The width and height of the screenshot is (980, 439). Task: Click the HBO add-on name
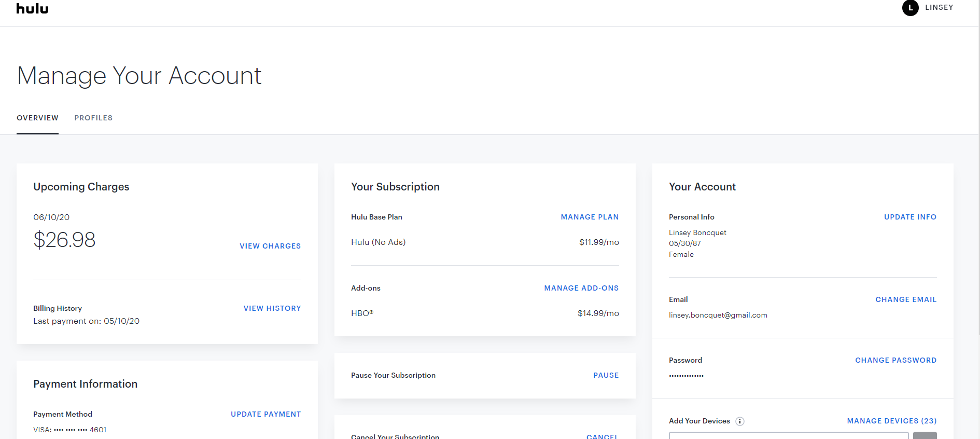coord(362,313)
